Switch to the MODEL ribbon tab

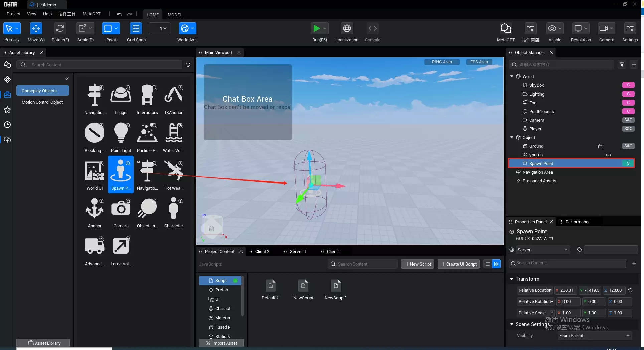coord(175,15)
